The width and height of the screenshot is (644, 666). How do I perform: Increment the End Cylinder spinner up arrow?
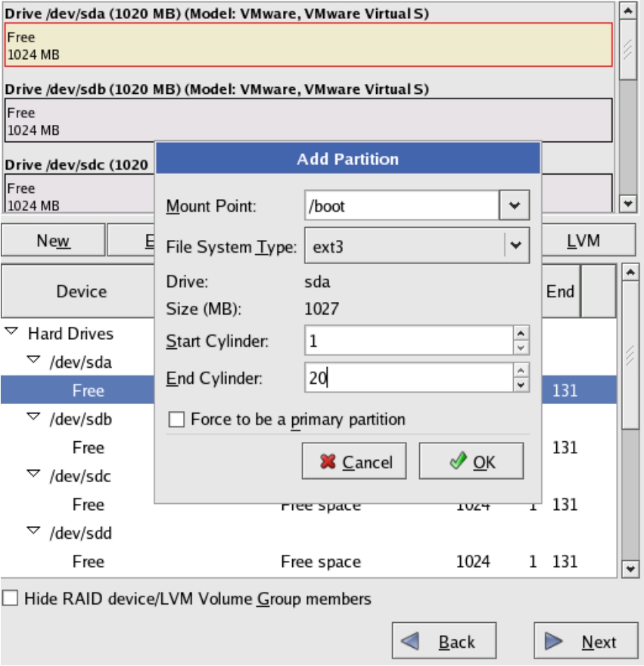520,370
